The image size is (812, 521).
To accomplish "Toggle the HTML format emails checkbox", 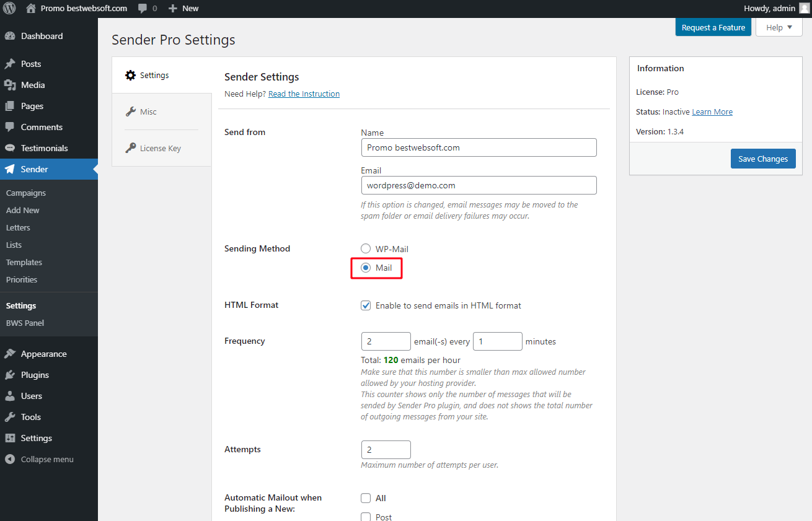I will click(366, 305).
